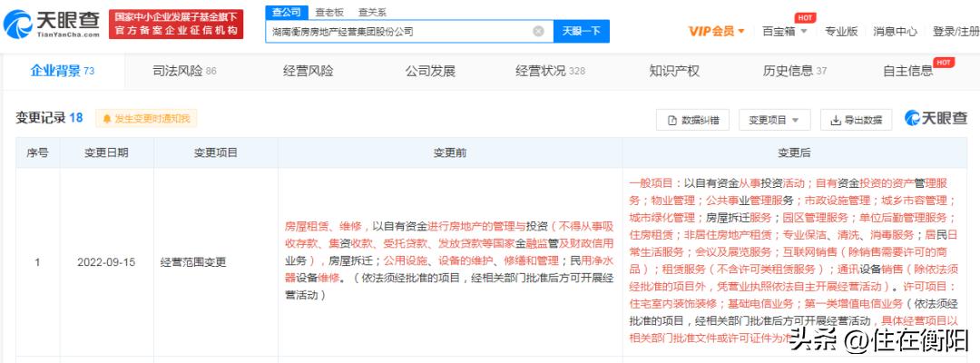Click the 变更后 column header
The height and width of the screenshot is (363, 980).
point(794,152)
